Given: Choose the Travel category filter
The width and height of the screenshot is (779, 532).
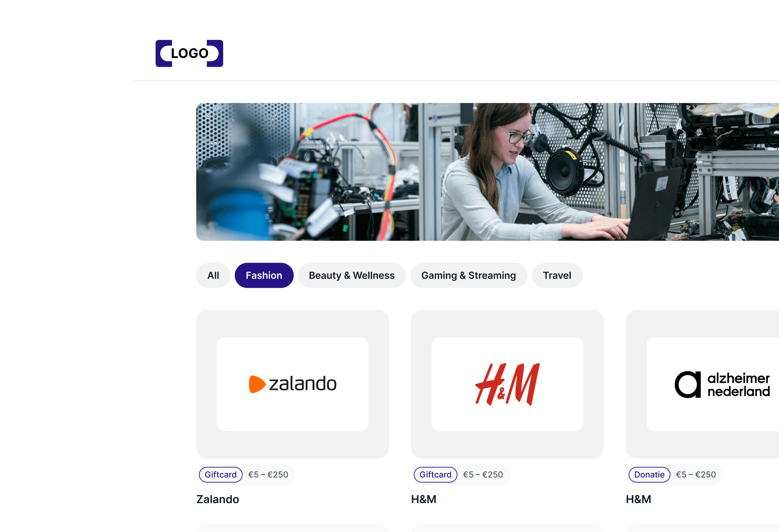Looking at the screenshot, I should [x=557, y=276].
